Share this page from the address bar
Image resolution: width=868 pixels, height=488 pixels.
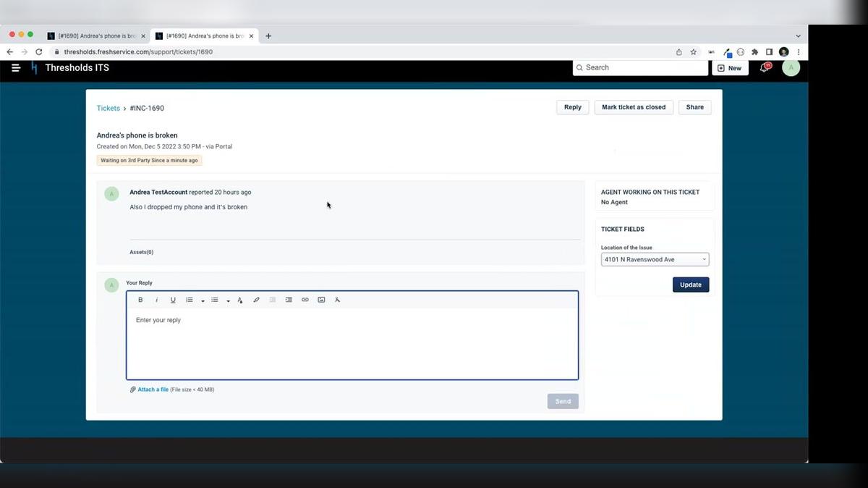678,52
